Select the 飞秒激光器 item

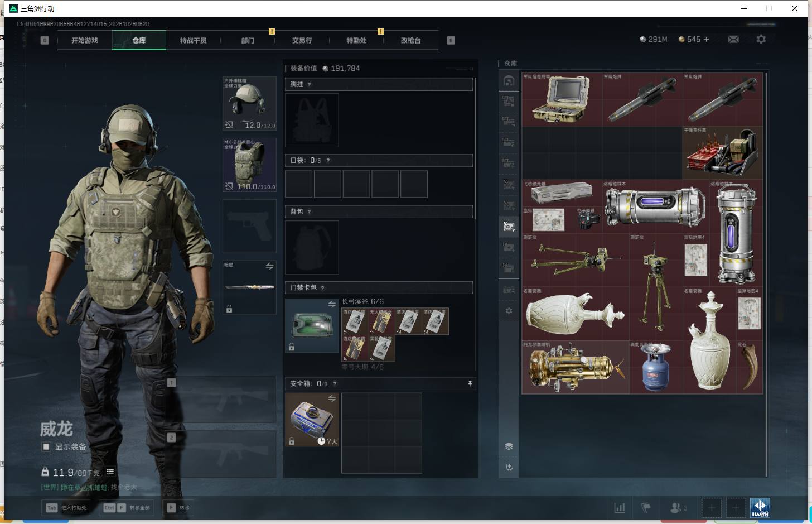pyautogui.click(x=562, y=193)
